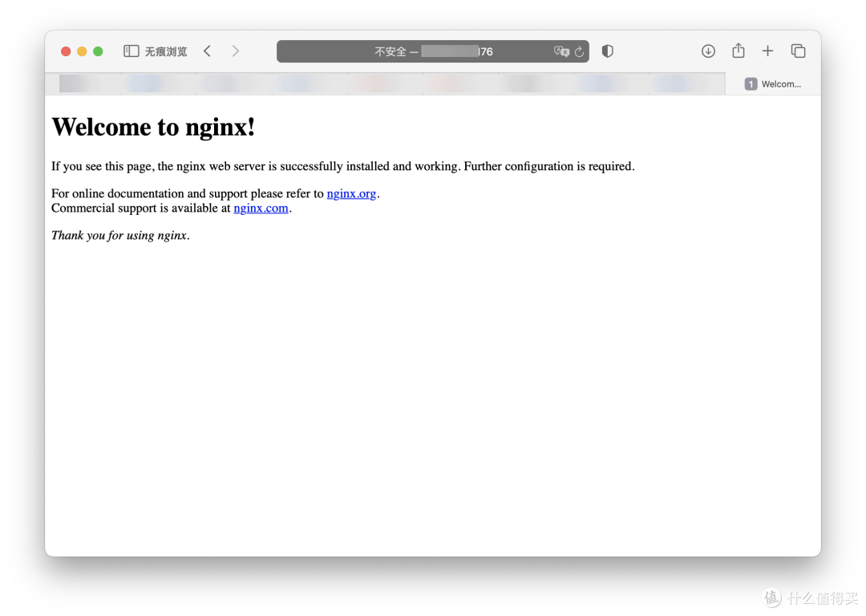
Task: Click the "Thank you for using nginx." text
Action: click(x=120, y=235)
